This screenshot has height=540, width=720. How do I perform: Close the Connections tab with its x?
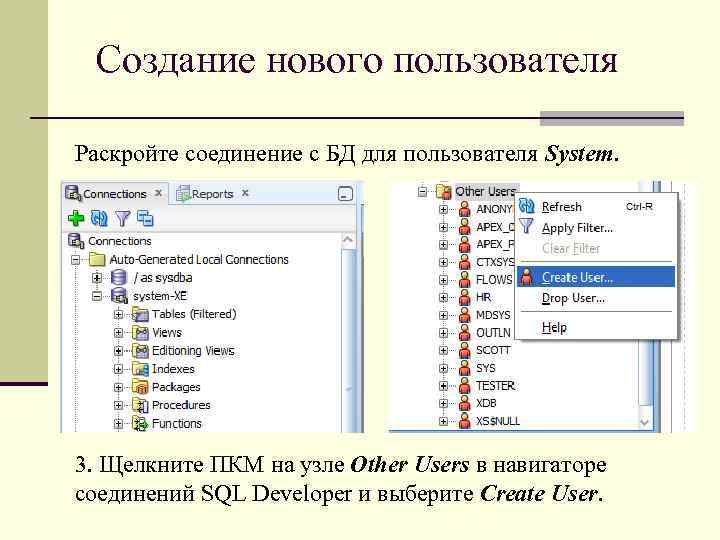point(158,193)
